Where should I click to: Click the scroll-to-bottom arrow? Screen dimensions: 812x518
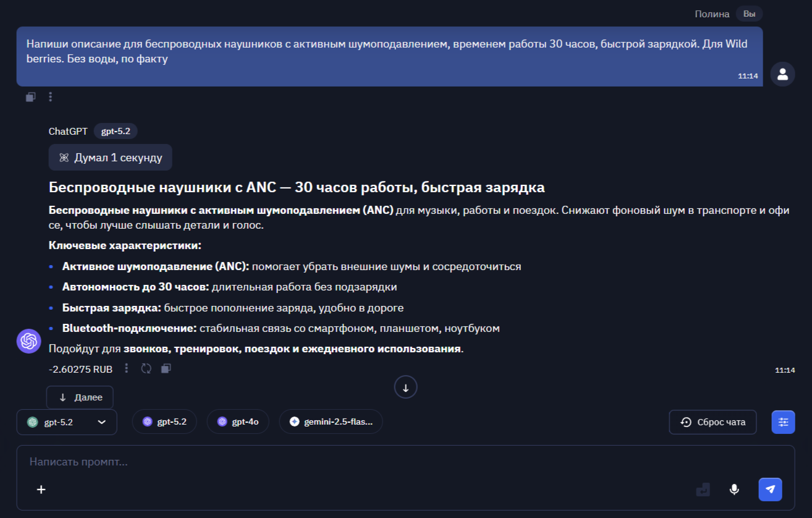405,386
